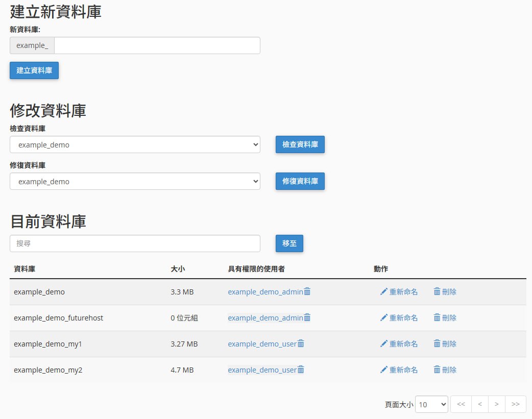Screen dimensions: 532x419
Task: Click trash icon beside example_demo_user in my1 row
Action: point(301,343)
